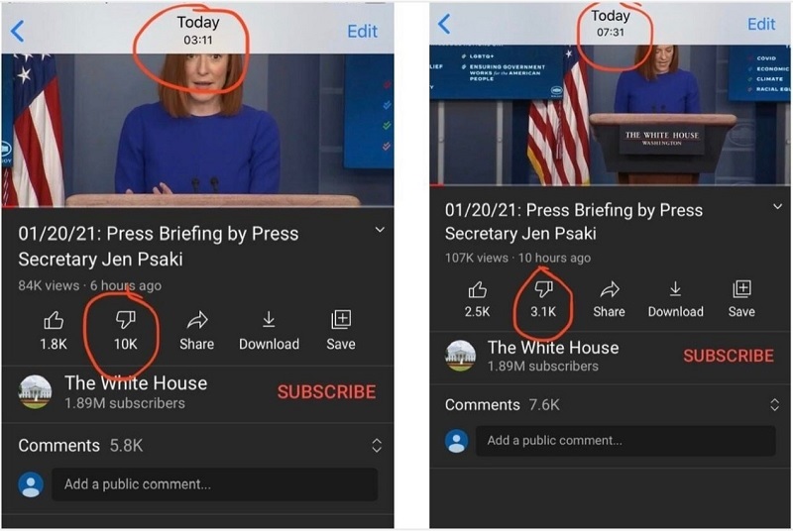Tap Edit in the 07:31 screenshot

[761, 24]
